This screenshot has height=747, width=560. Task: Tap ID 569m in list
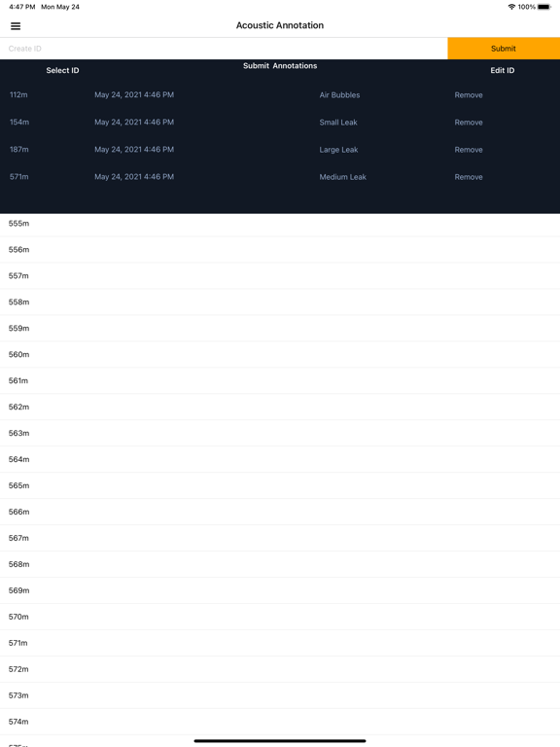point(280,590)
